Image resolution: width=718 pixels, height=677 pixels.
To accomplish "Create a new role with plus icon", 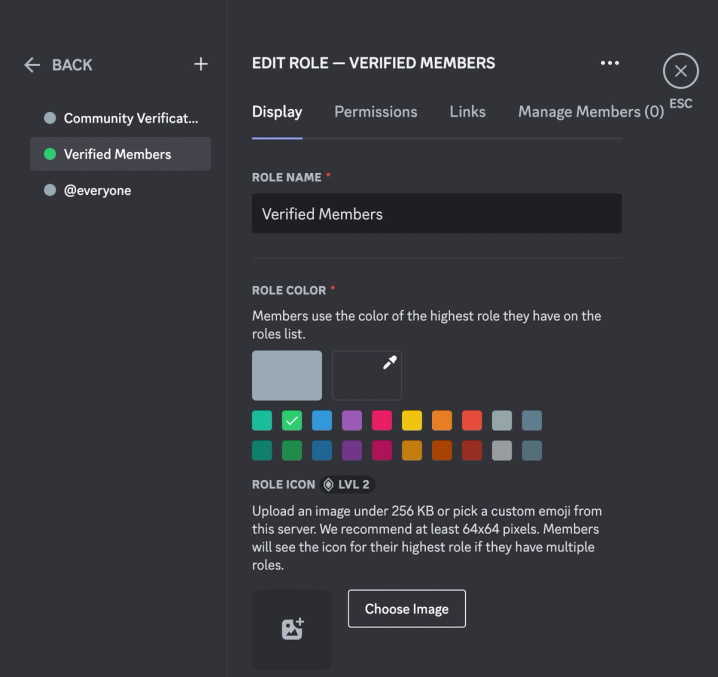I will 201,64.
